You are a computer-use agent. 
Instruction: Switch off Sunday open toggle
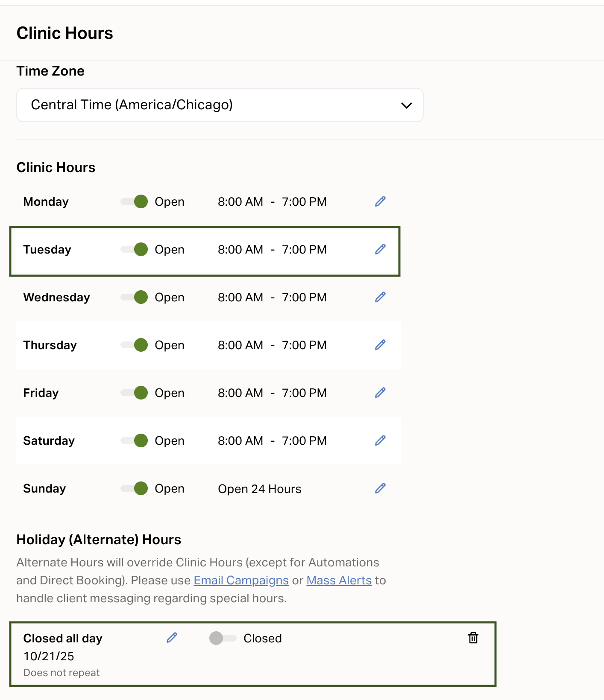[135, 488]
